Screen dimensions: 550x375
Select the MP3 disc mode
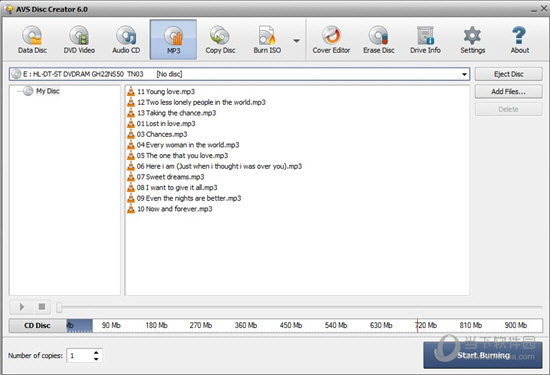pyautogui.click(x=173, y=40)
